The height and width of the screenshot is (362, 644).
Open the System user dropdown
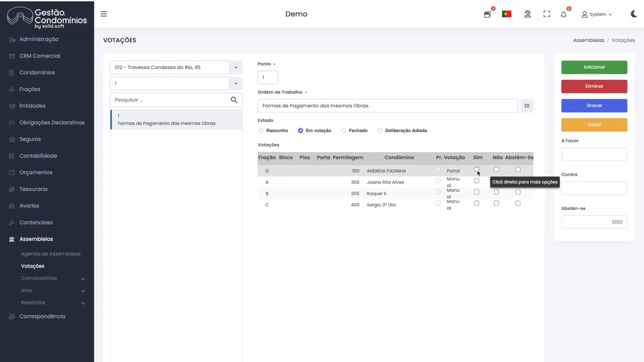tap(597, 15)
